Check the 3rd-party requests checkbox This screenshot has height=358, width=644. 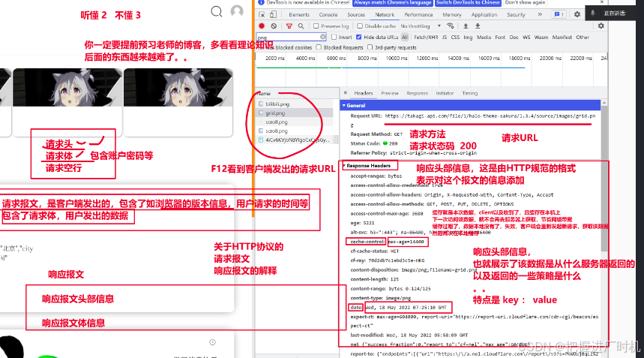click(x=370, y=47)
